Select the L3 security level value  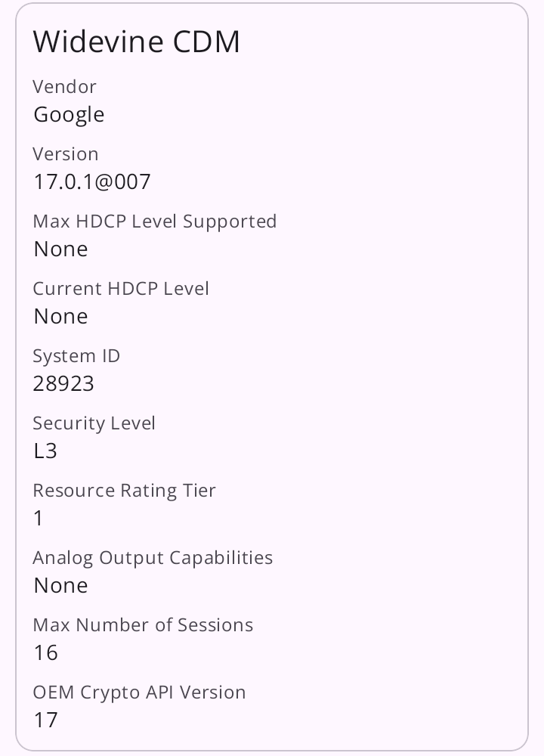pos(45,451)
